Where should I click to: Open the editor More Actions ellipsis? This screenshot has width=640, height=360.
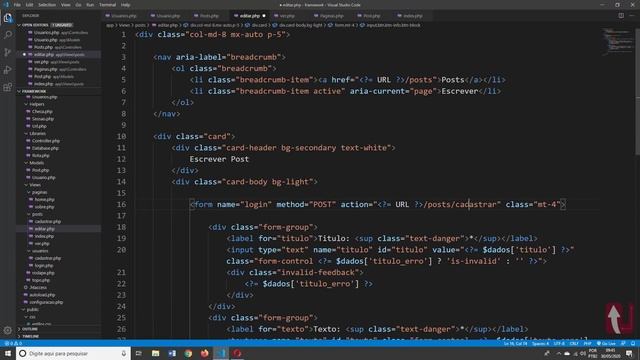pos(632,16)
